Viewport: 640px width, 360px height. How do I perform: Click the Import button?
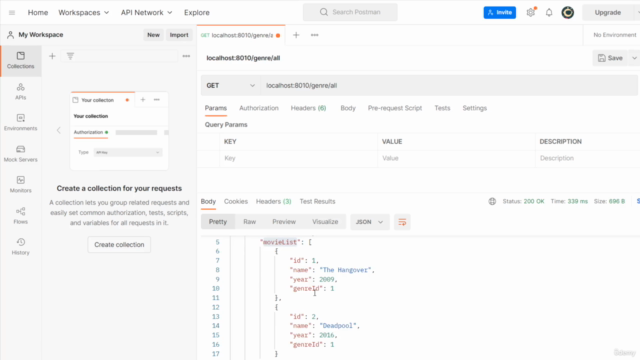179,35
